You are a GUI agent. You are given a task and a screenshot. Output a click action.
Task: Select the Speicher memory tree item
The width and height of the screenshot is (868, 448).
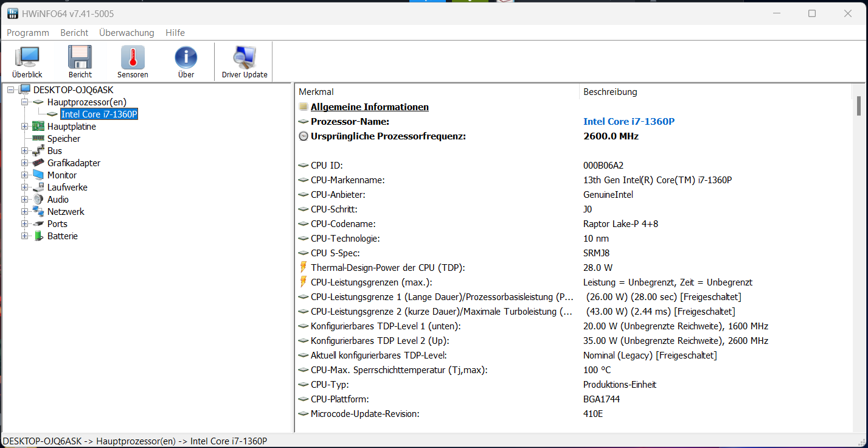(63, 139)
